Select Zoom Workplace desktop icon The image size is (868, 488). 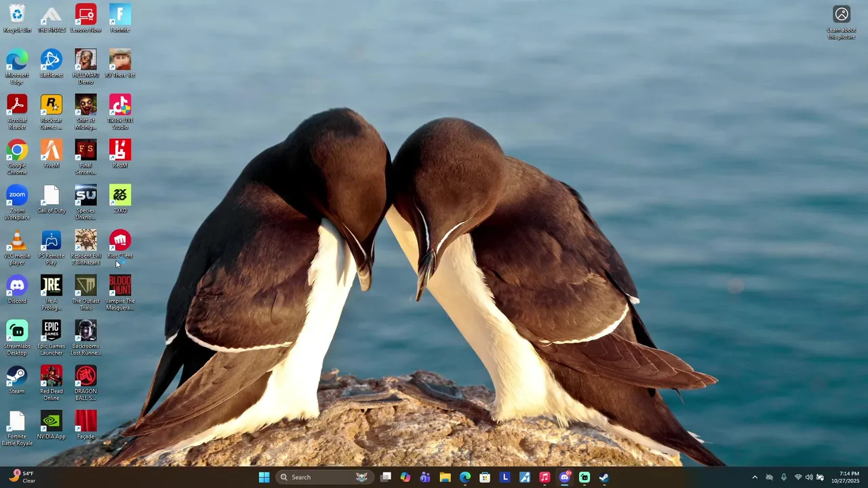[x=17, y=202]
